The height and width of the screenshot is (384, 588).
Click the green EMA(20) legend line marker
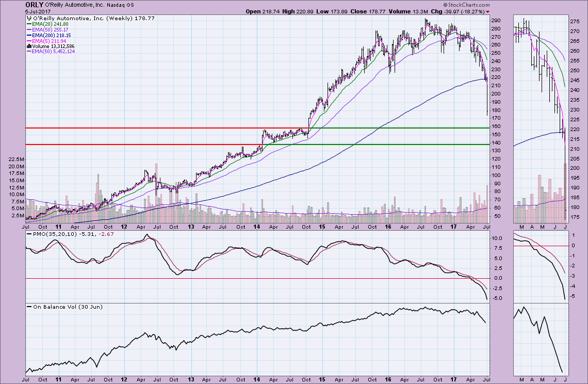click(x=28, y=23)
